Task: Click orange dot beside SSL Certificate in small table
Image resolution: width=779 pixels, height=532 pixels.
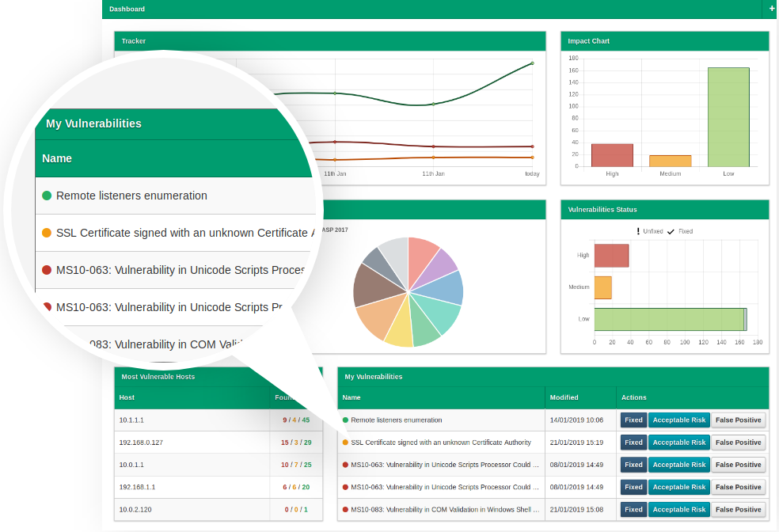Action: coord(345,443)
